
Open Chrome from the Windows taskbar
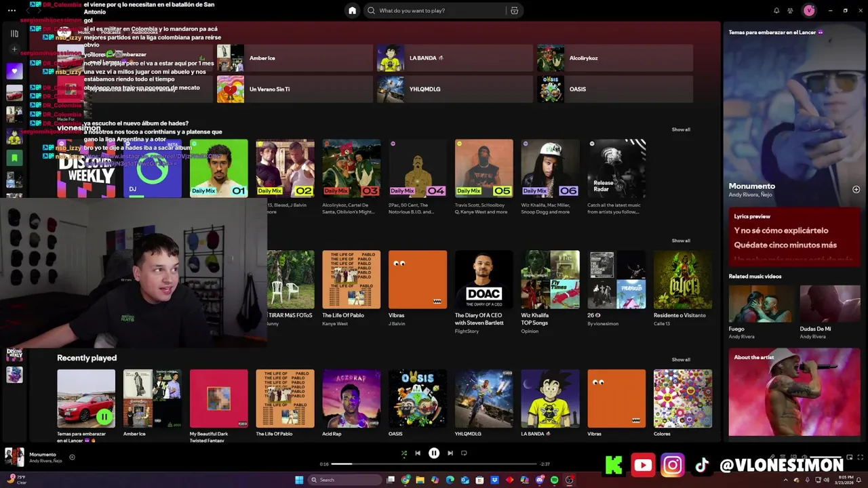coord(406,480)
